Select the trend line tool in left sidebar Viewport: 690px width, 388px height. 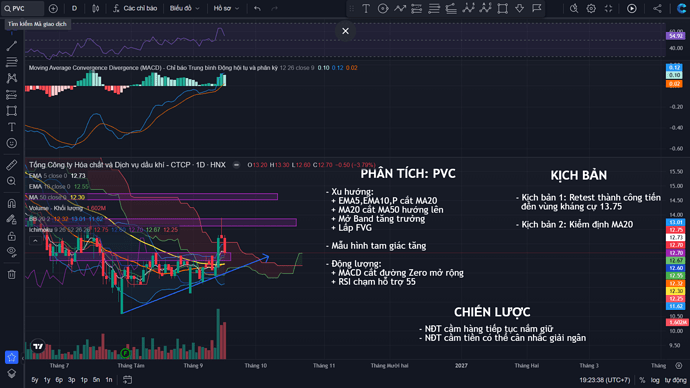12,45
